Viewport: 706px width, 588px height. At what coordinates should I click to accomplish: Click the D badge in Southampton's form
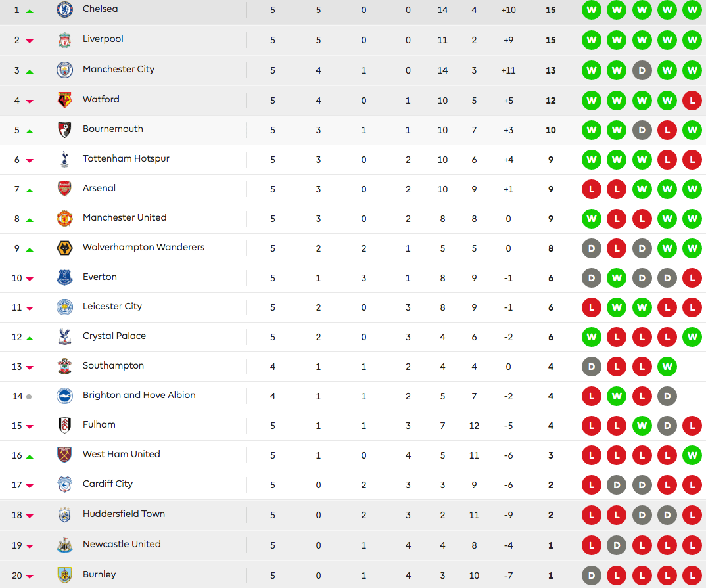pos(591,367)
